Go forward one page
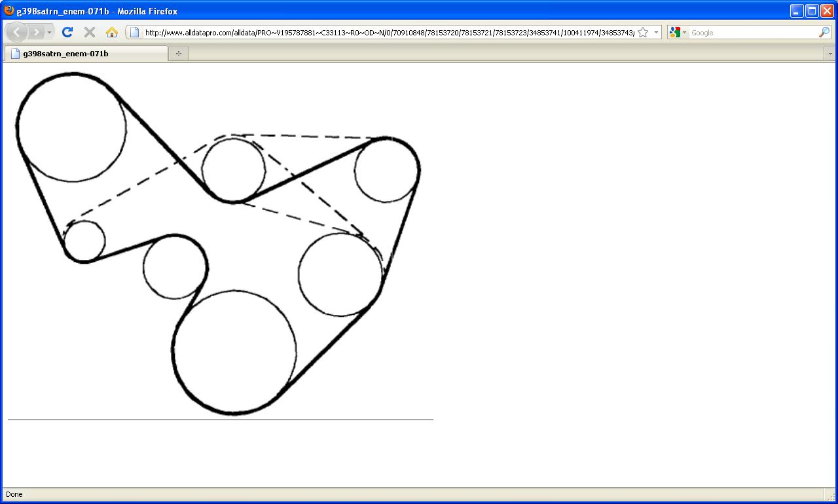 click(36, 32)
